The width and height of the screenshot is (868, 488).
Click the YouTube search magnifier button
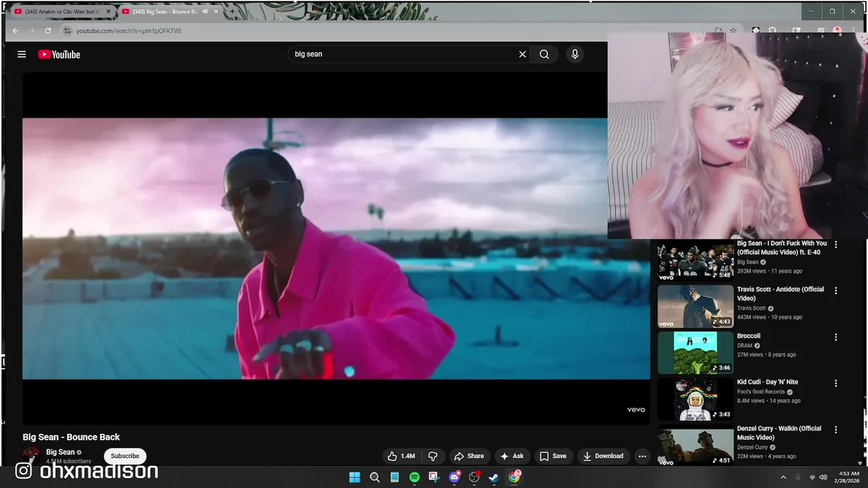(544, 54)
